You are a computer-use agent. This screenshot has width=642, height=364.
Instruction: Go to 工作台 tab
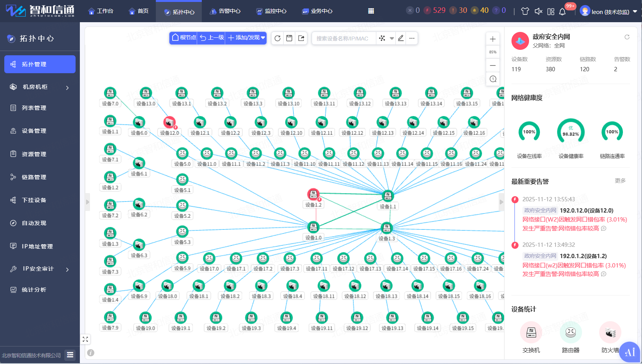coord(101,11)
